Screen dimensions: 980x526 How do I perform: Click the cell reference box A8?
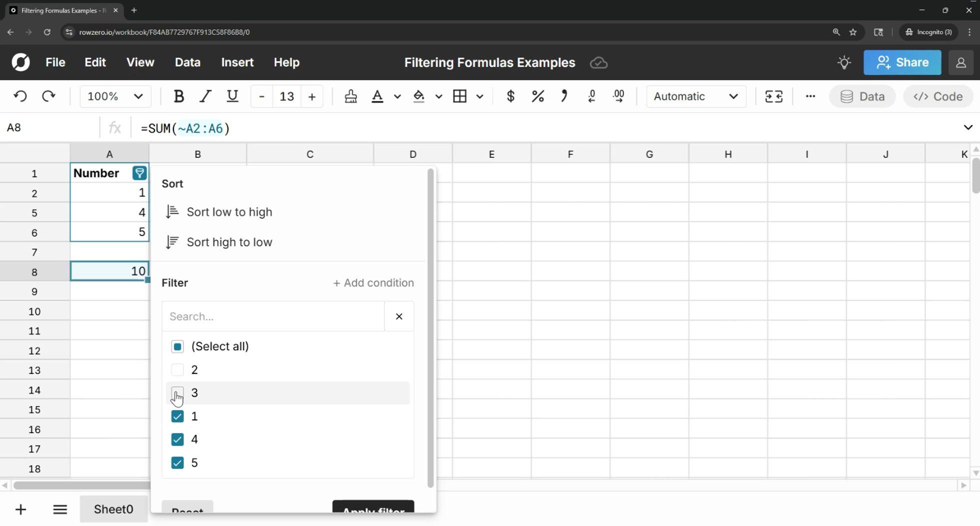coord(50,127)
